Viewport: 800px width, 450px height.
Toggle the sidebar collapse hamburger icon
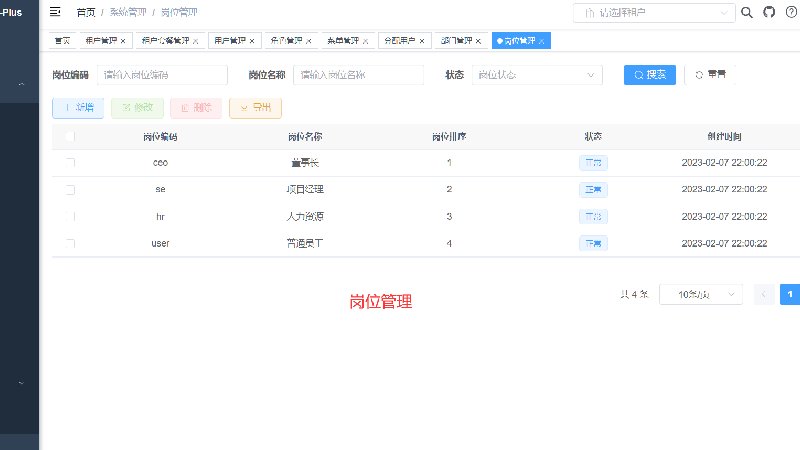click(55, 12)
